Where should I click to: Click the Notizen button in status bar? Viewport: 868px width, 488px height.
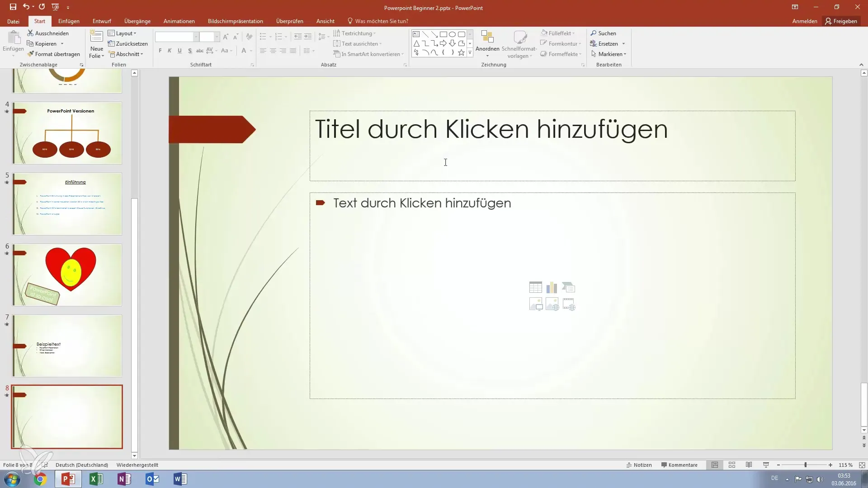click(639, 465)
